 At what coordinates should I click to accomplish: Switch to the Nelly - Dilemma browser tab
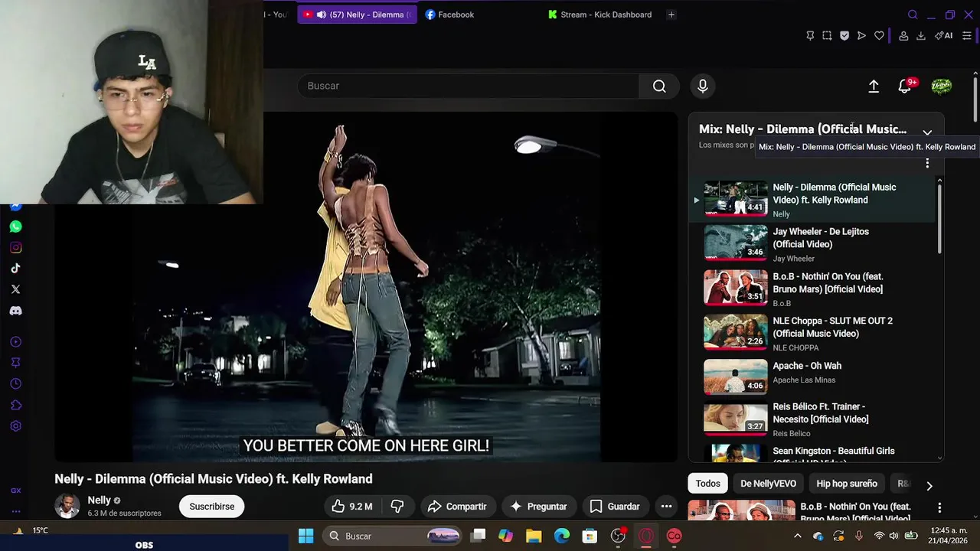357,15
